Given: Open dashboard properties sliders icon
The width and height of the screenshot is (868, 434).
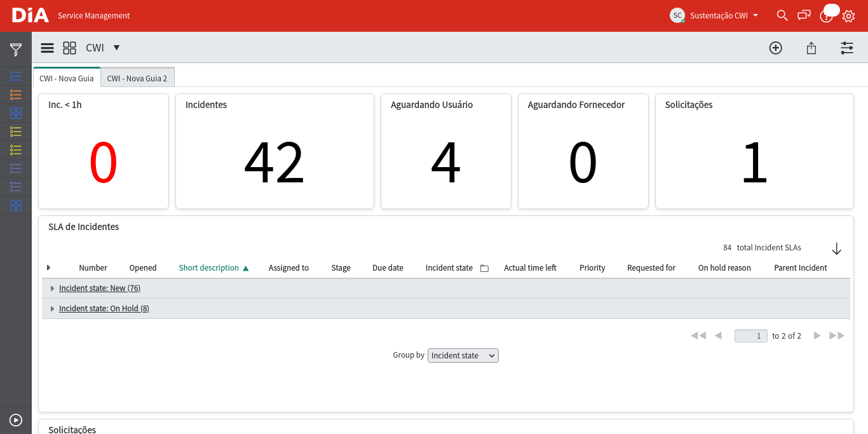Looking at the screenshot, I should click(847, 48).
